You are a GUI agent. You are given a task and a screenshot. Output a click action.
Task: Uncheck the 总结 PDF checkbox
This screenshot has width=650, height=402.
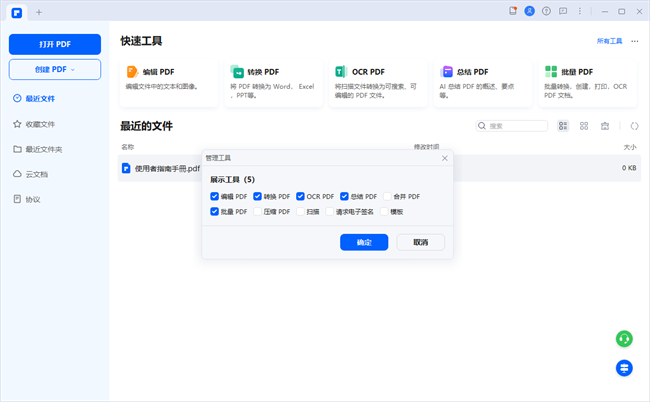[344, 196]
